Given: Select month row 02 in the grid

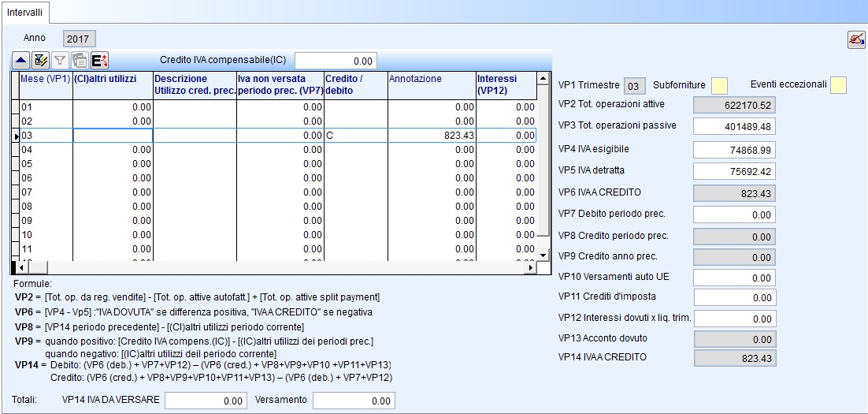Looking at the screenshot, I should (x=273, y=121).
